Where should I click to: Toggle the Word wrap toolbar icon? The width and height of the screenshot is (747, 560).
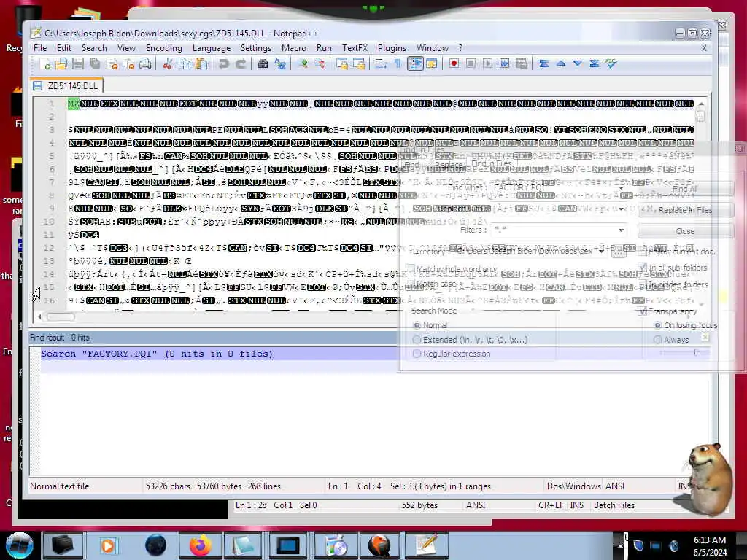(381, 64)
